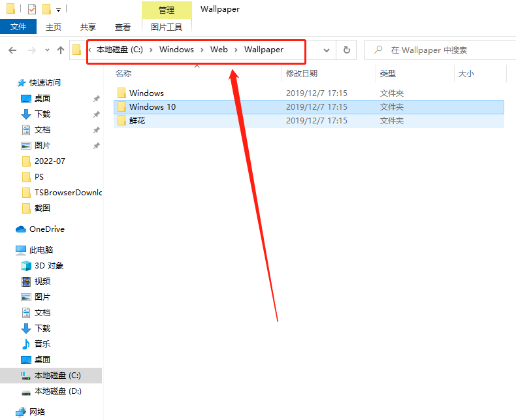Open the 文件 menu
Viewport: 516px width, 420px height.
click(x=18, y=27)
